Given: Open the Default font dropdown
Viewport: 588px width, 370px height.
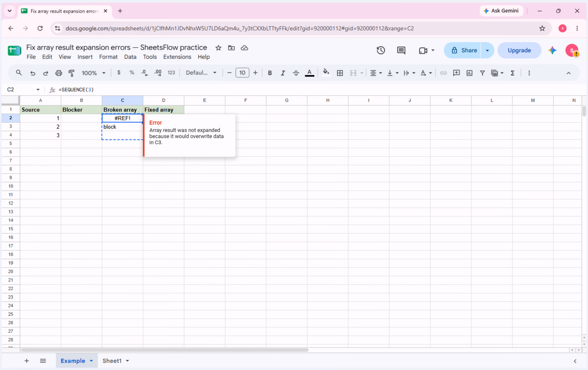Looking at the screenshot, I should [x=201, y=73].
